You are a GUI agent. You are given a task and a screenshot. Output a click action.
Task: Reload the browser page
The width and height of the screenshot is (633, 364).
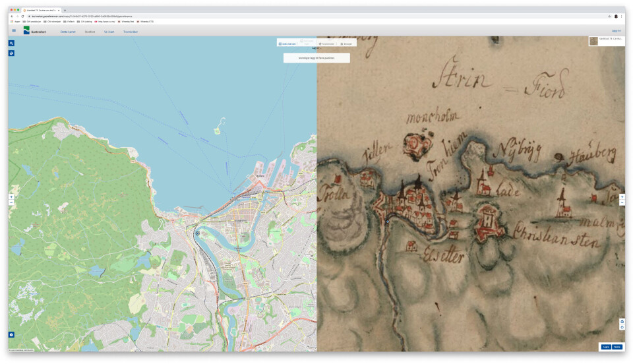[22, 16]
